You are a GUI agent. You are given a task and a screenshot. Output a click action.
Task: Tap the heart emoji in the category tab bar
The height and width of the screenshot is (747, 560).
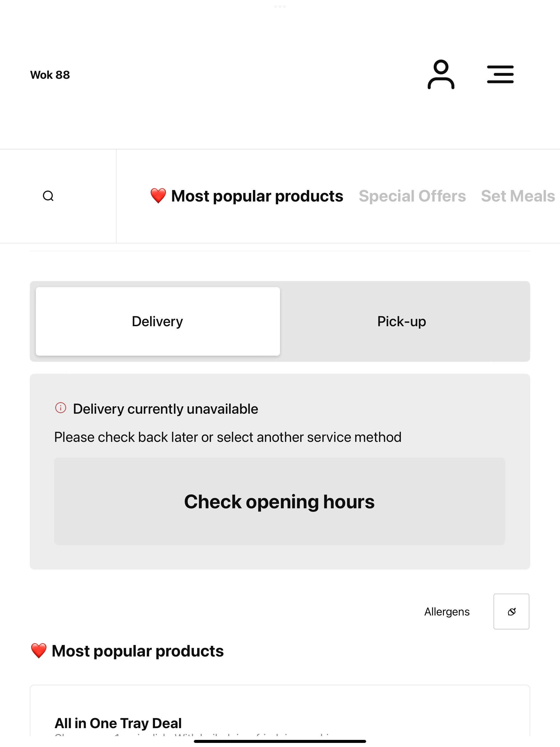[158, 196]
